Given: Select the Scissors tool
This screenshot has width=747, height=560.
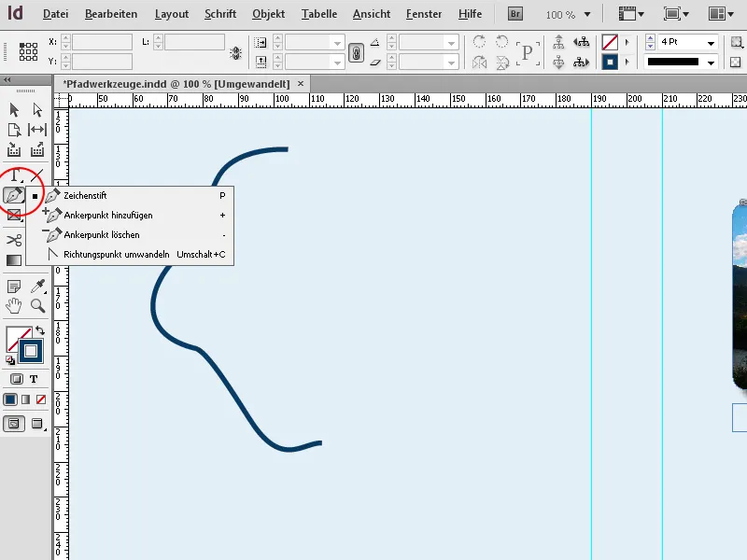Looking at the screenshot, I should (x=14, y=240).
